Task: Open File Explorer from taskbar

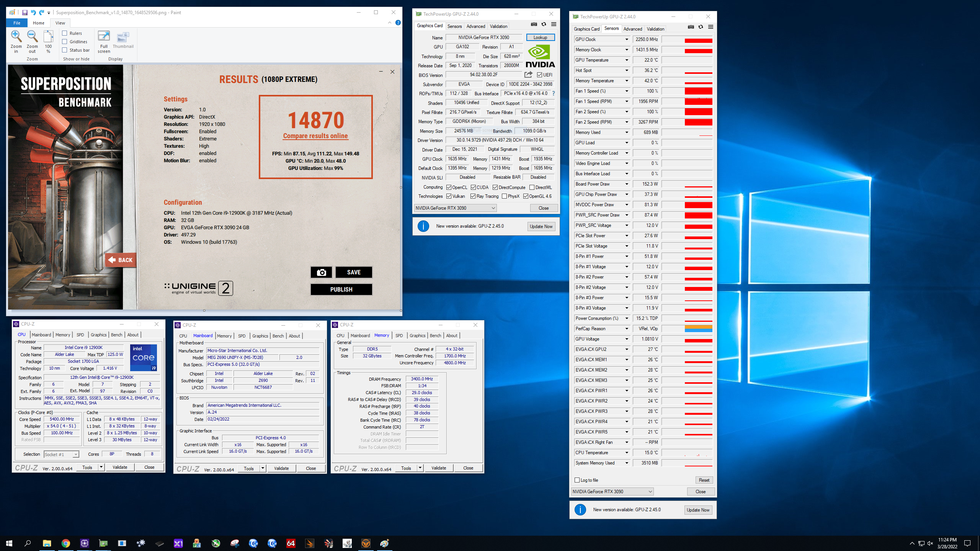Action: [x=47, y=543]
